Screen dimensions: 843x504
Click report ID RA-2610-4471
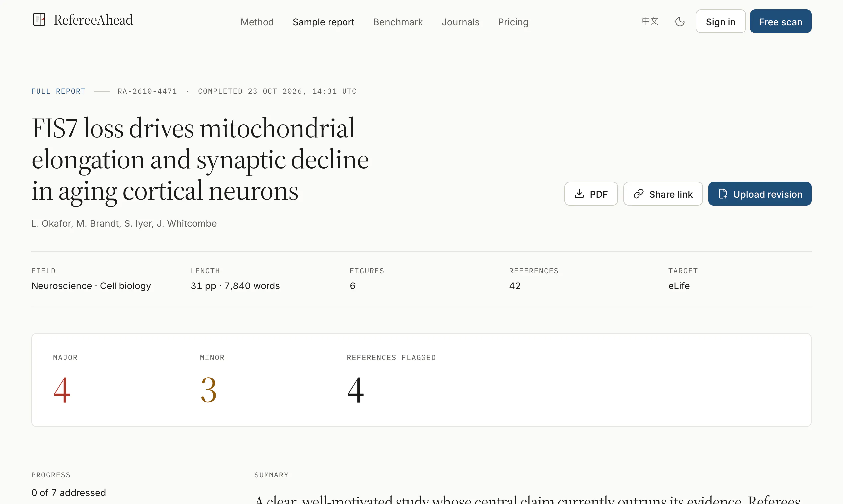tap(147, 91)
